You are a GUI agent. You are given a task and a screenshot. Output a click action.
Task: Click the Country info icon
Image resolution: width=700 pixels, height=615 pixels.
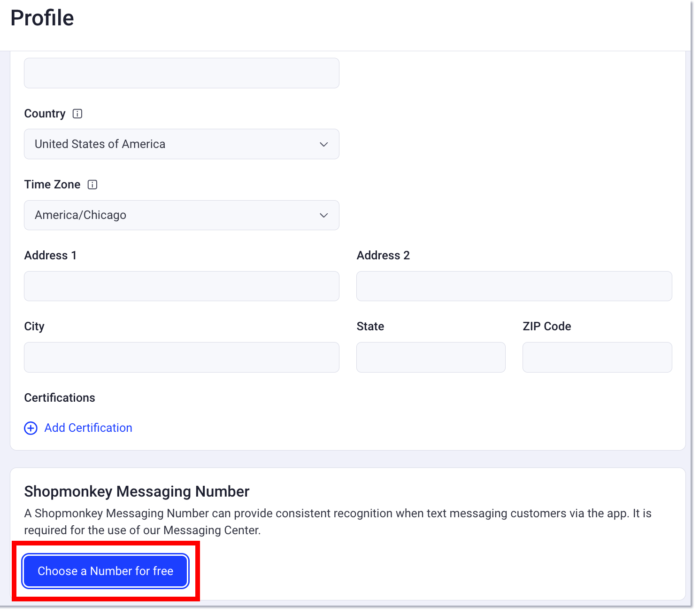click(77, 113)
